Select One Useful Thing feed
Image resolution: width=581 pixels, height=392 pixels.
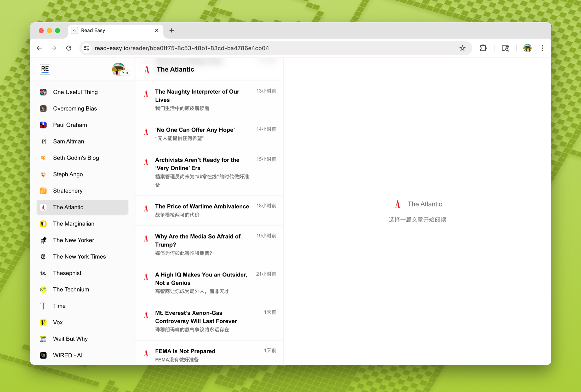pos(82,92)
